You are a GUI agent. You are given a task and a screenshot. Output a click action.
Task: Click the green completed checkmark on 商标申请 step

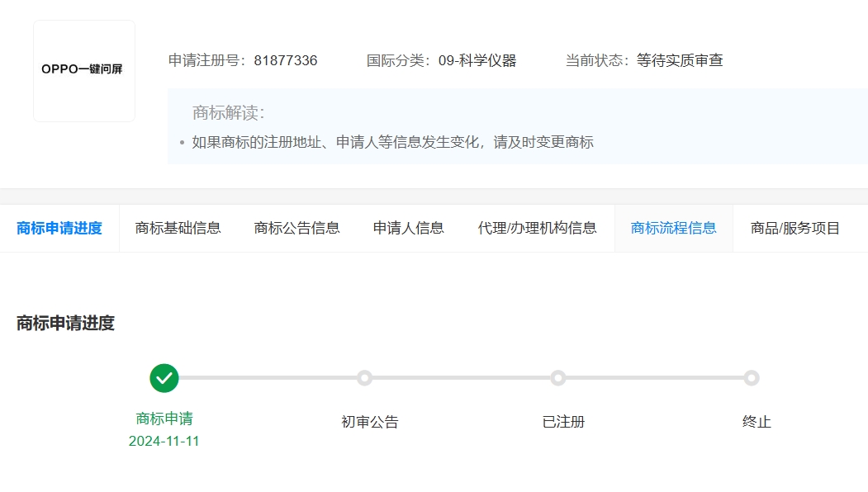(x=164, y=378)
